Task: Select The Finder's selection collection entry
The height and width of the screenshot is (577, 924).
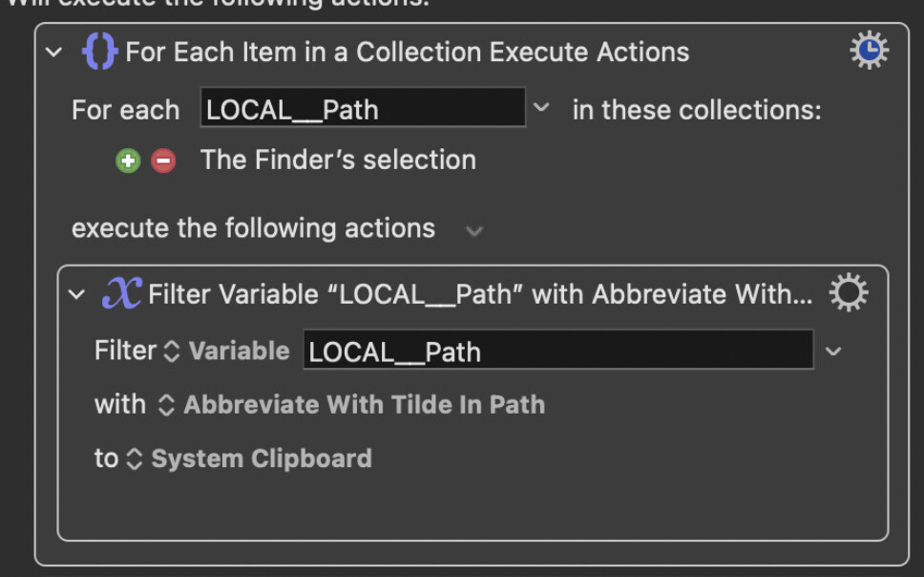Action: pos(338,160)
